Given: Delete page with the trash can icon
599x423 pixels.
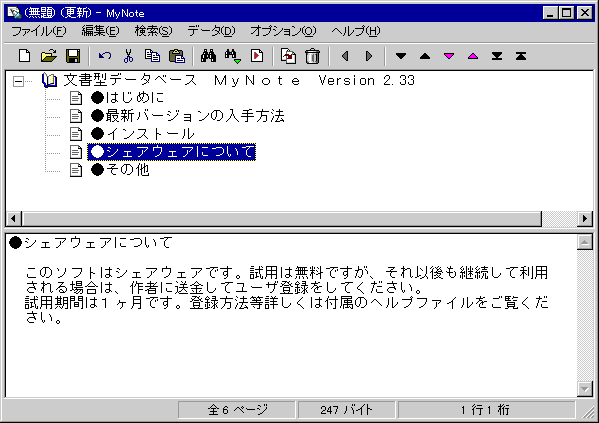Looking at the screenshot, I should click(x=312, y=56).
